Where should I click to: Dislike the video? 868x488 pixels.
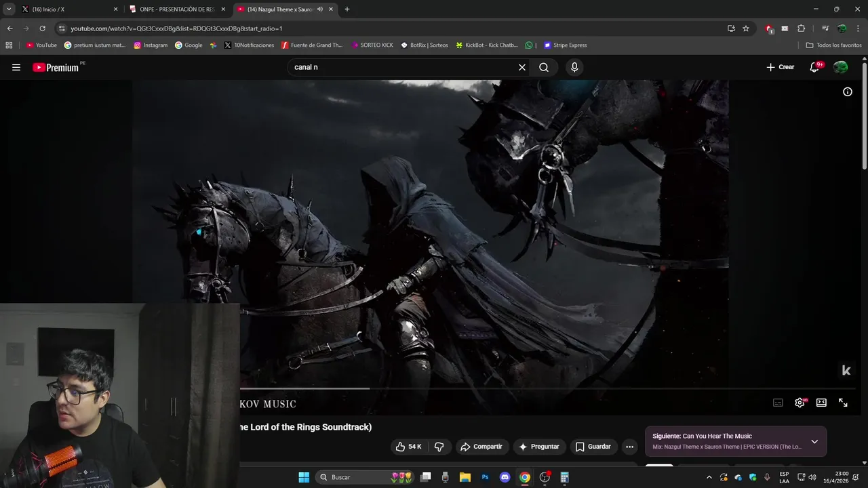click(439, 447)
